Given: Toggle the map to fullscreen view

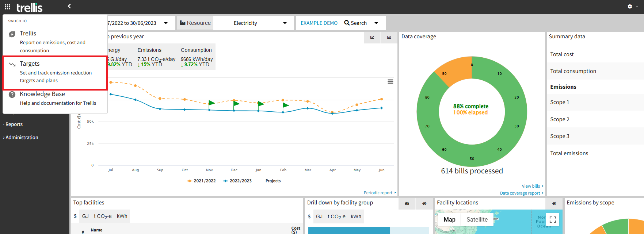Looking at the screenshot, I should click(553, 219).
